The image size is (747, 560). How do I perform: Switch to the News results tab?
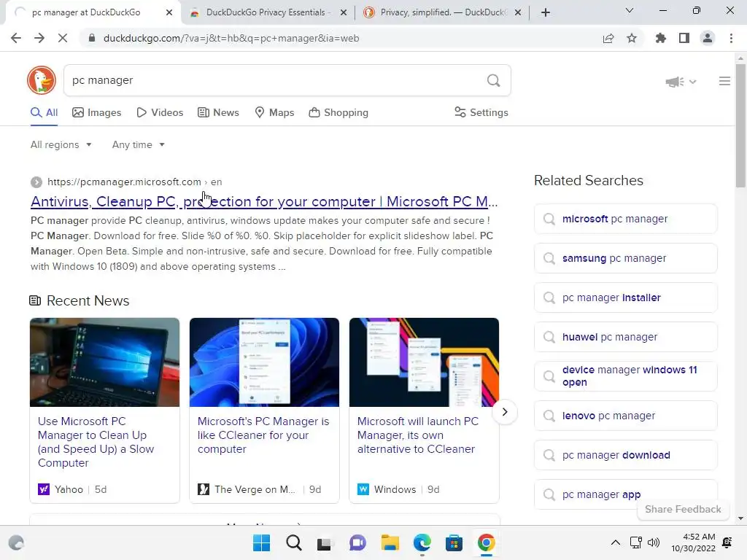click(218, 113)
